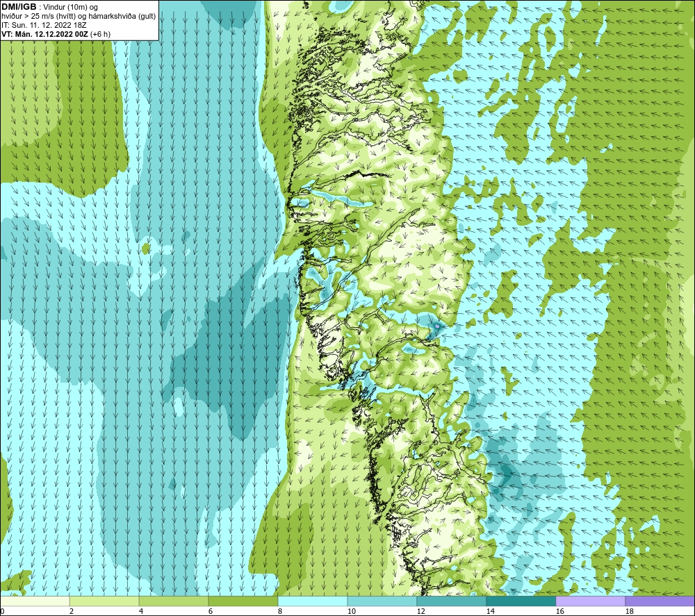This screenshot has height=616, width=695.
Task: Click the legend scale number '12'
Action: point(421,612)
